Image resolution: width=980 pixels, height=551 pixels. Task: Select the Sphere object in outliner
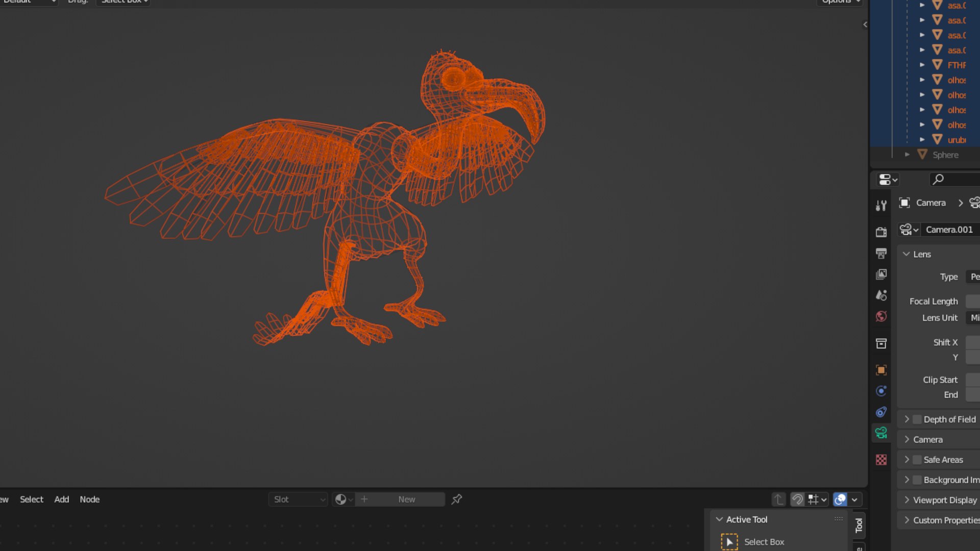946,155
